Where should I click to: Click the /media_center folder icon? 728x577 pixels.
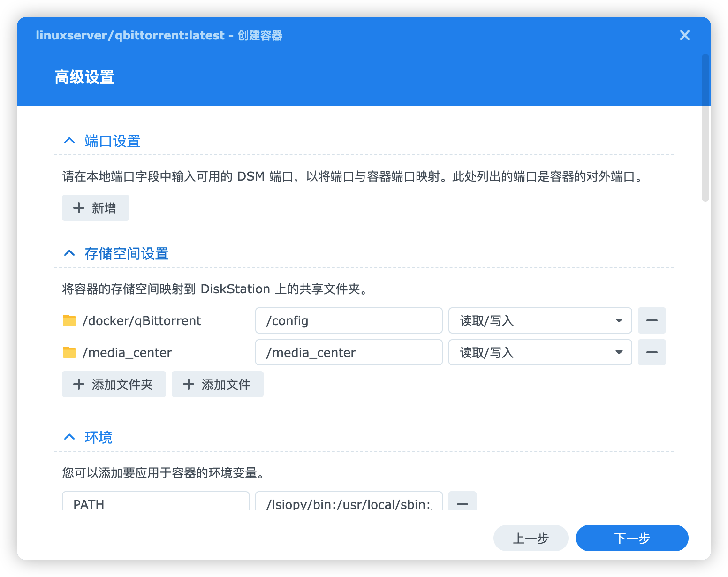pos(69,352)
